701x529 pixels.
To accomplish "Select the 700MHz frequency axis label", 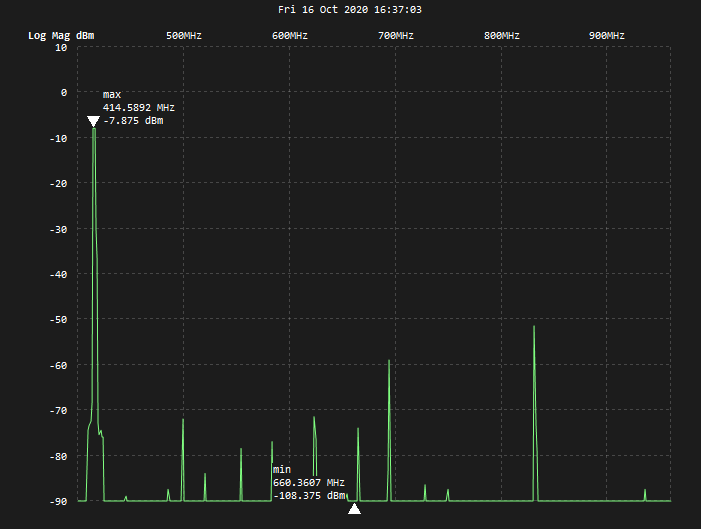I will 396,36.
